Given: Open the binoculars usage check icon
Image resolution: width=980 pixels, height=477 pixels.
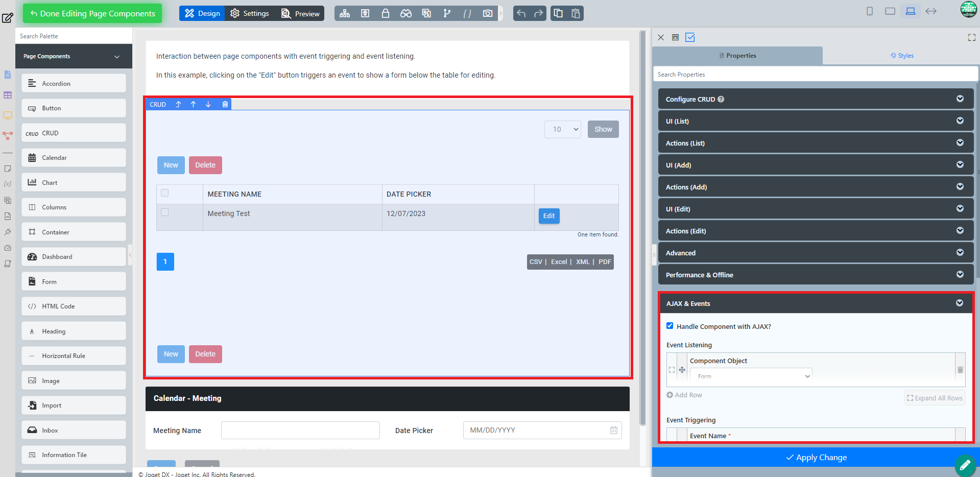Looking at the screenshot, I should 406,13.
